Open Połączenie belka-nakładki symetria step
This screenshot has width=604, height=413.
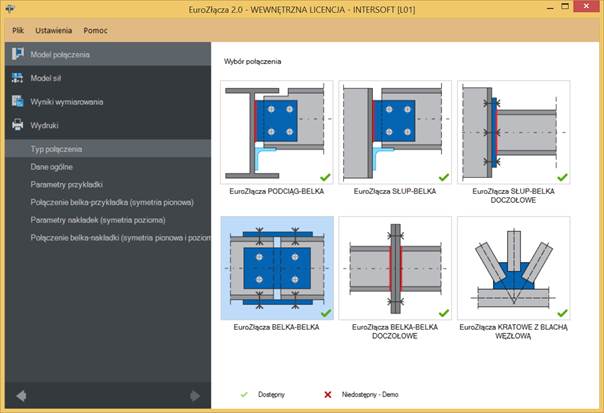coord(108,237)
